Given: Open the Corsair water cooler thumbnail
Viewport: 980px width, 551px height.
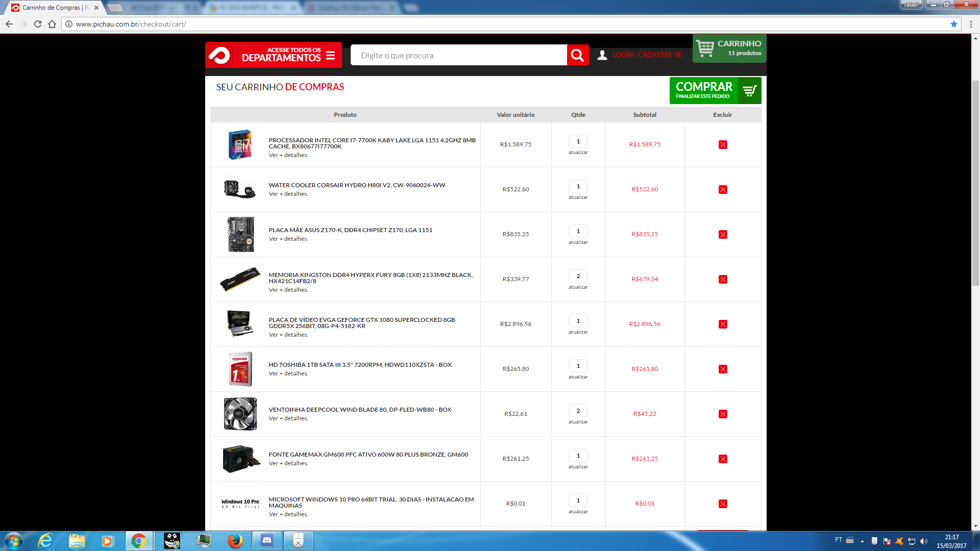Looking at the screenshot, I should (239, 189).
